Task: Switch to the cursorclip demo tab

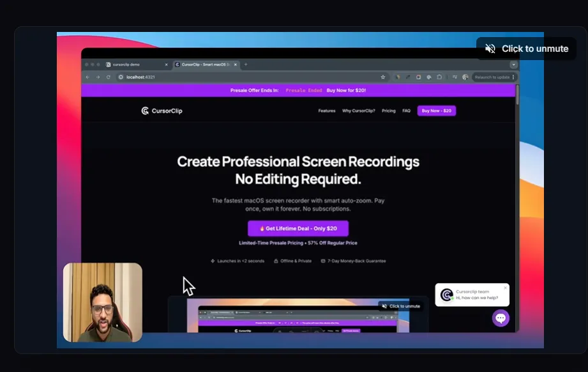Action: point(132,65)
